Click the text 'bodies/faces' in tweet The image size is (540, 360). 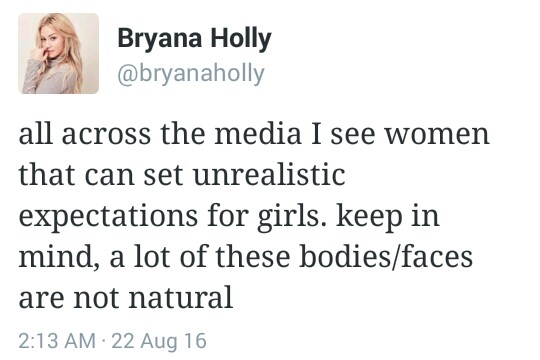pyautogui.click(x=386, y=257)
